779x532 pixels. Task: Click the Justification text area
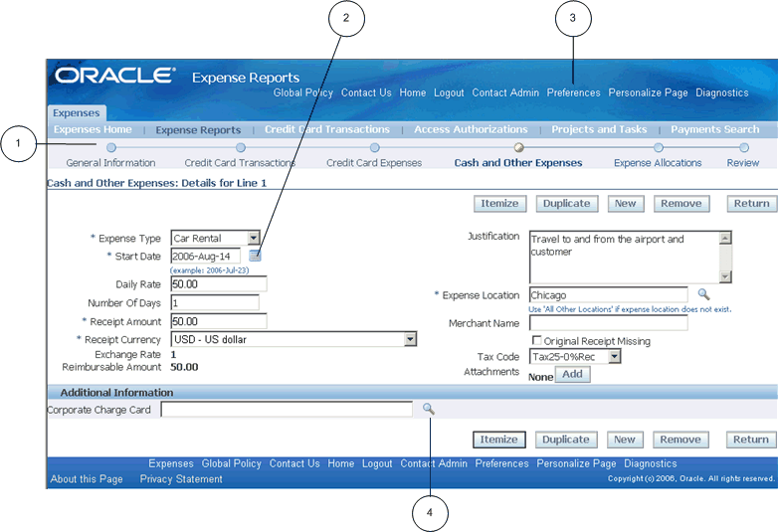625,257
